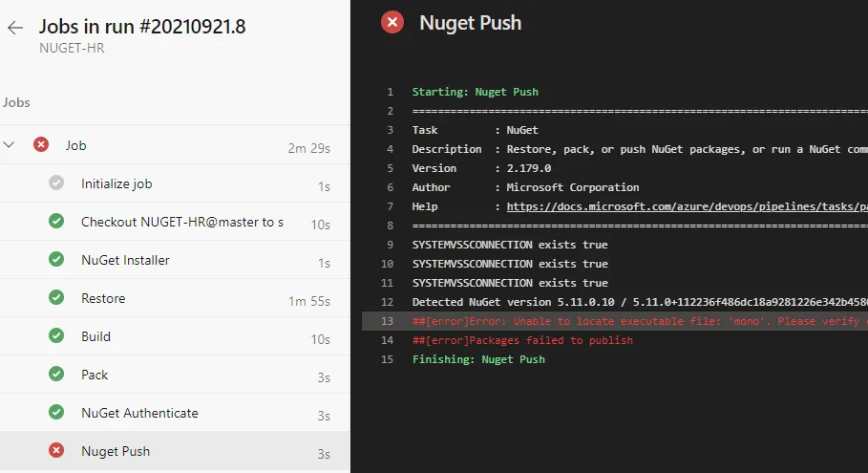Screen dimensions: 868x473
Task: Click the Job duration '2m 29s'
Action: 308,148
